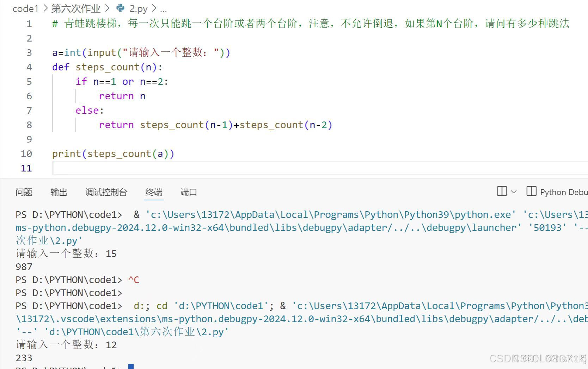Switch to the 输出 panel tab
Image resolution: width=588 pixels, height=369 pixels.
tap(59, 192)
